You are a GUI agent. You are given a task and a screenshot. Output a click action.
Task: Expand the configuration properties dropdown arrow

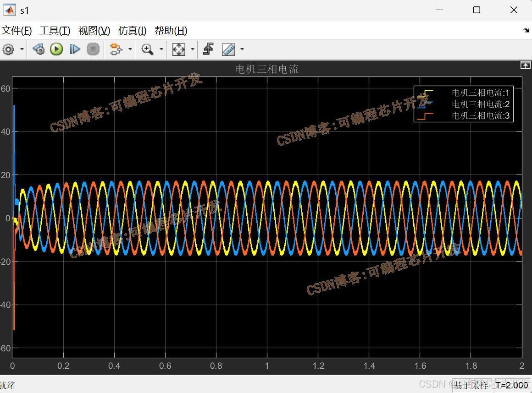(22, 49)
